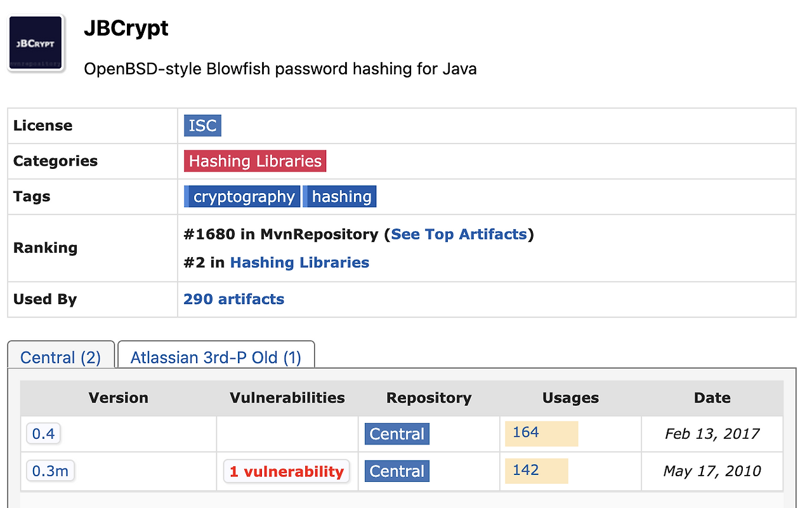This screenshot has width=812, height=508.
Task: View the 290 artifacts link
Action: click(x=233, y=299)
